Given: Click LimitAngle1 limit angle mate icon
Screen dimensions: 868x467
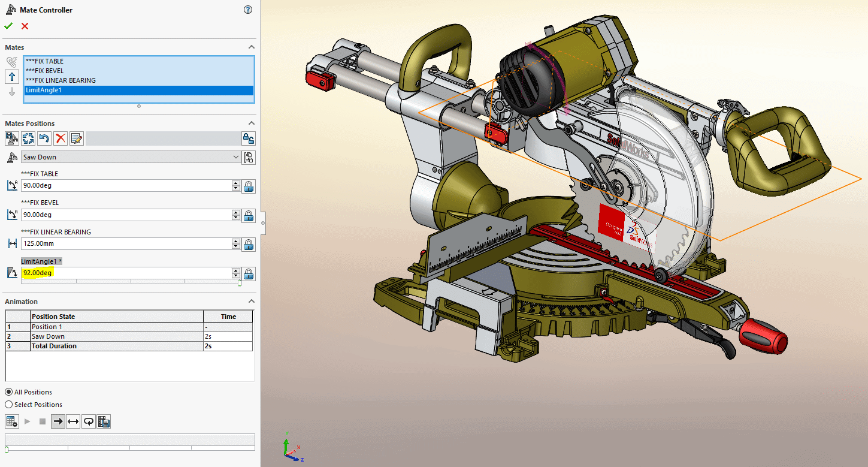Looking at the screenshot, I should tap(12, 273).
